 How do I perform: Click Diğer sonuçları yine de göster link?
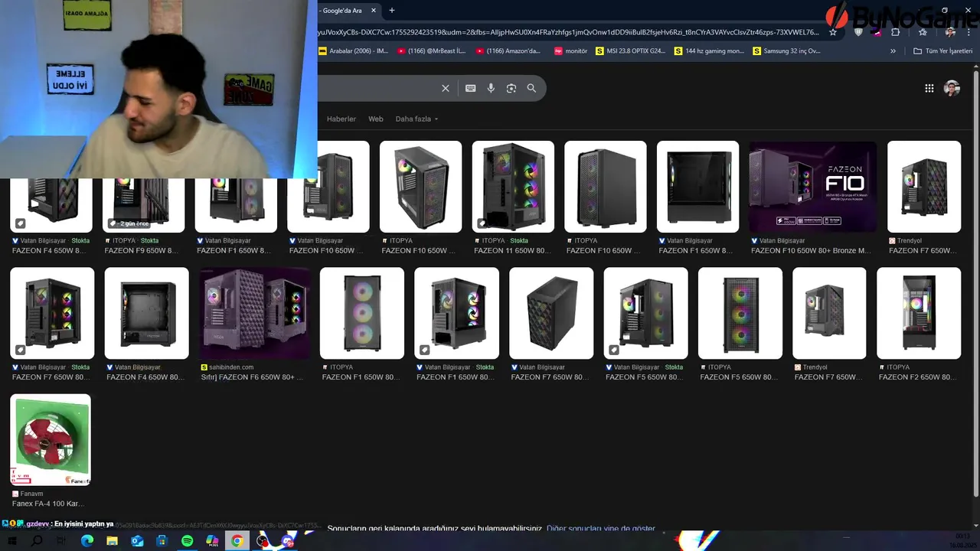click(601, 529)
